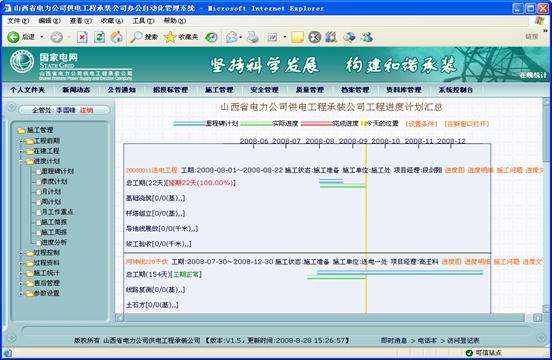Click the 访问登记表 footer link
This screenshot has height=360, width=552.
pos(463,341)
